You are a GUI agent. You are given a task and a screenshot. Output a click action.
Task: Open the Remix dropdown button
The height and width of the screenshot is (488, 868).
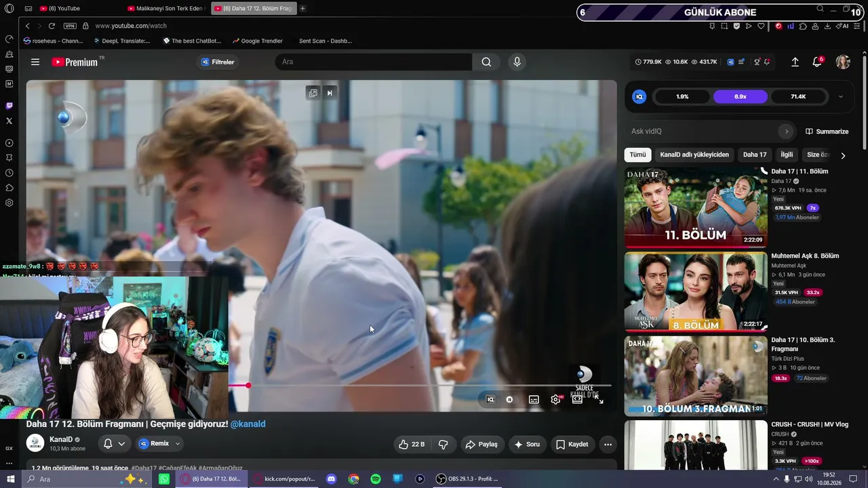click(160, 444)
